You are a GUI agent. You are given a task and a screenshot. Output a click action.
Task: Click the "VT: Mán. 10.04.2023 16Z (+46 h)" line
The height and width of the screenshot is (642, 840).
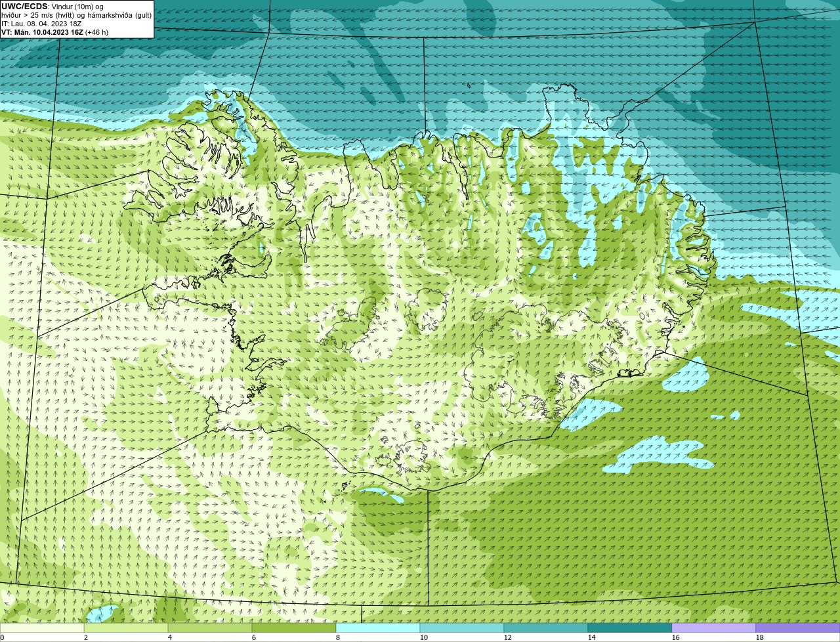(55, 32)
